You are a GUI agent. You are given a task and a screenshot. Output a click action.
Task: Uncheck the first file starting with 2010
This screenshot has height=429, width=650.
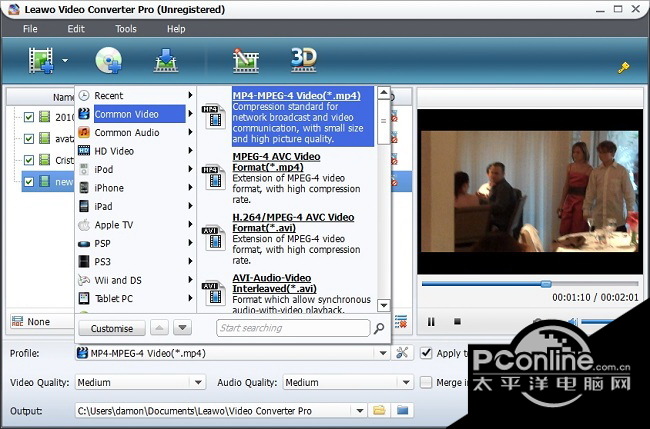29,117
